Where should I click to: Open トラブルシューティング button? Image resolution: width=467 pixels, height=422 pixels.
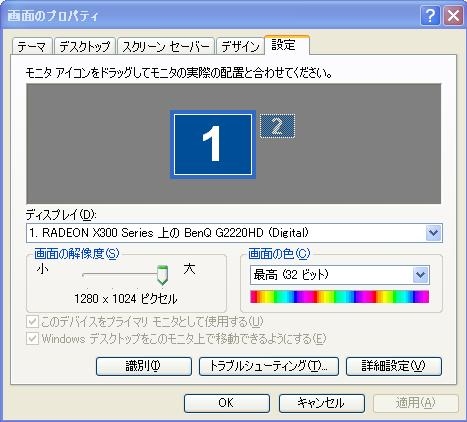269,366
